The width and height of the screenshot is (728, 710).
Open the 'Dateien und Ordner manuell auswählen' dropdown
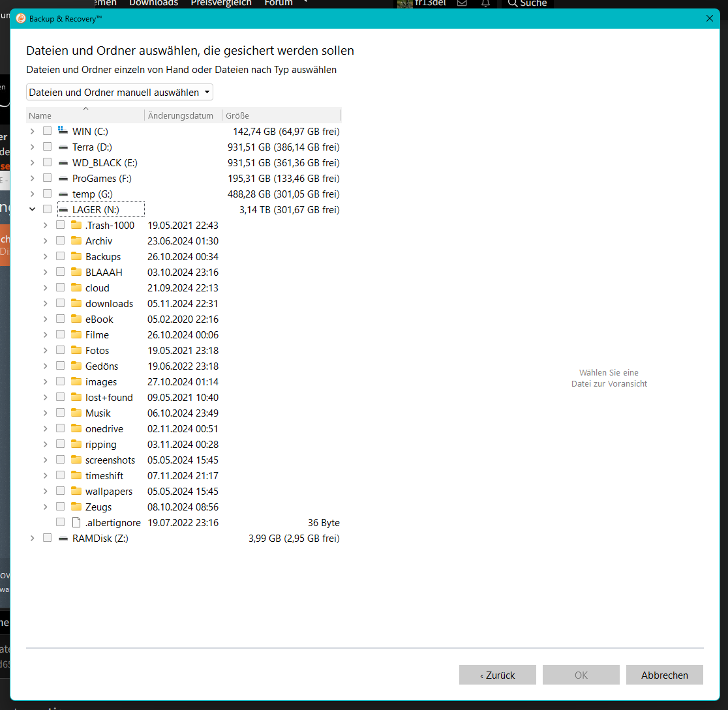click(119, 92)
